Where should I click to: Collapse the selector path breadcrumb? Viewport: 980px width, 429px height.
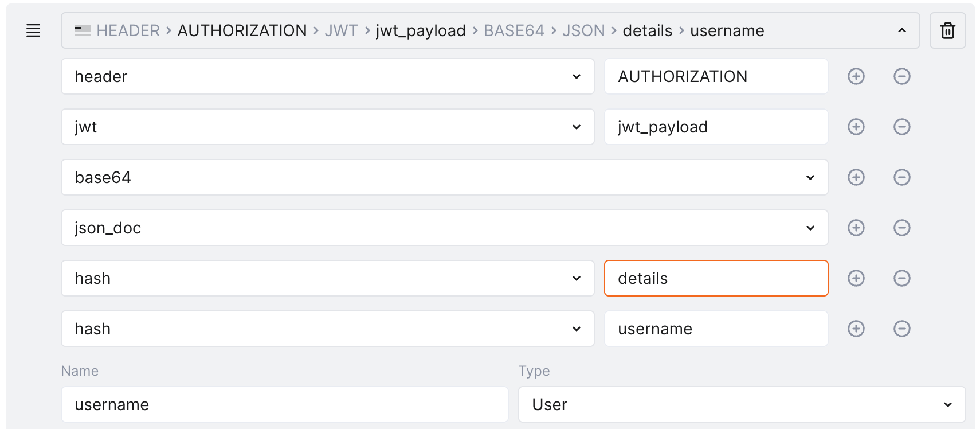click(x=901, y=30)
